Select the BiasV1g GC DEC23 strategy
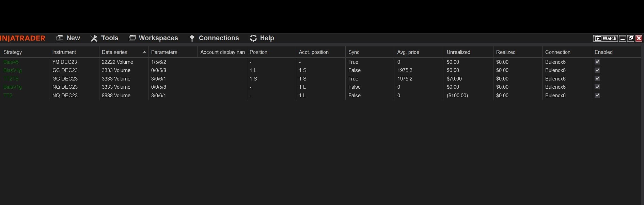 point(13,70)
